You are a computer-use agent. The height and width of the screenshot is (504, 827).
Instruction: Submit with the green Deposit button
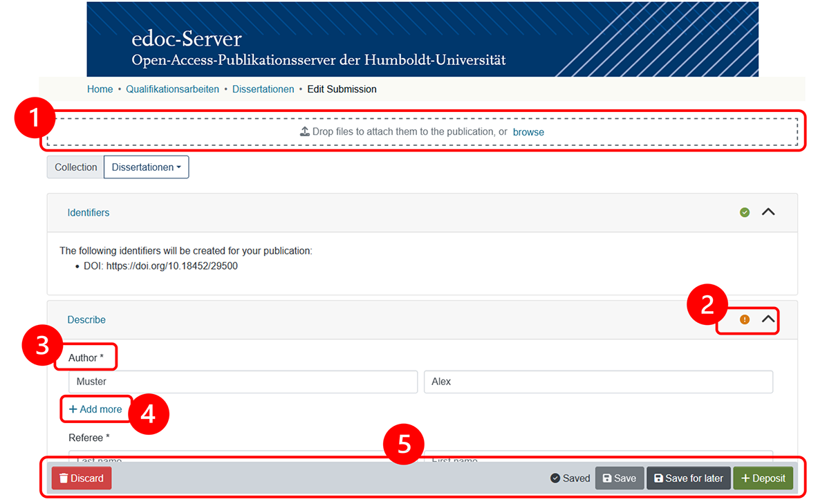click(763, 478)
